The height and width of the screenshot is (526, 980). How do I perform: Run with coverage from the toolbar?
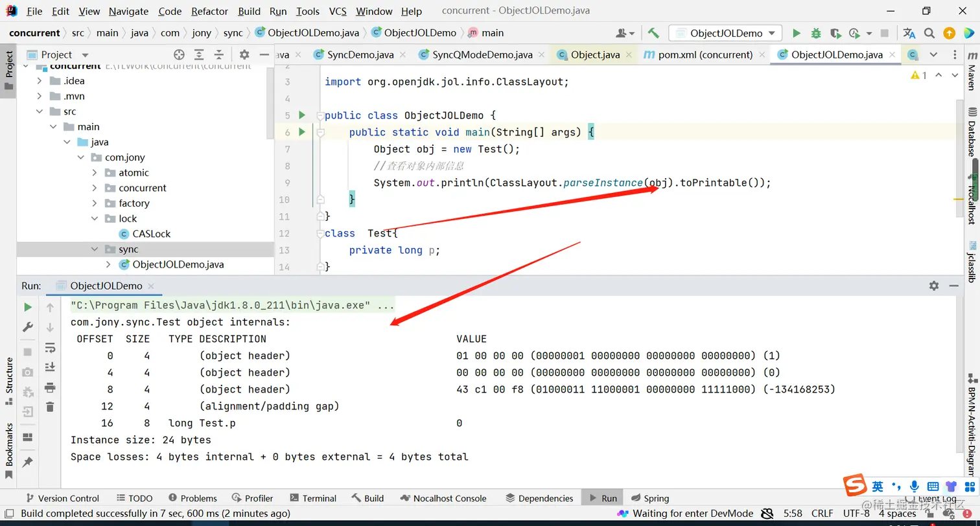[x=835, y=33]
